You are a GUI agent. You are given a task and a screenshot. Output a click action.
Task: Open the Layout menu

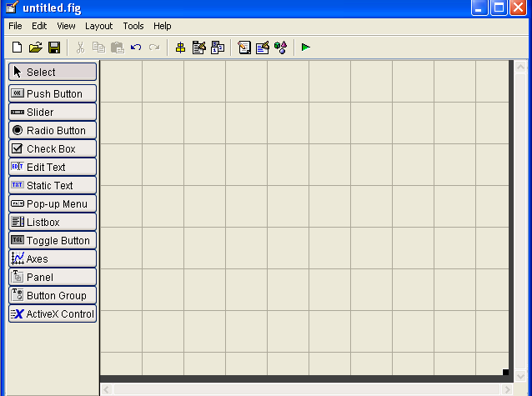[x=98, y=26]
